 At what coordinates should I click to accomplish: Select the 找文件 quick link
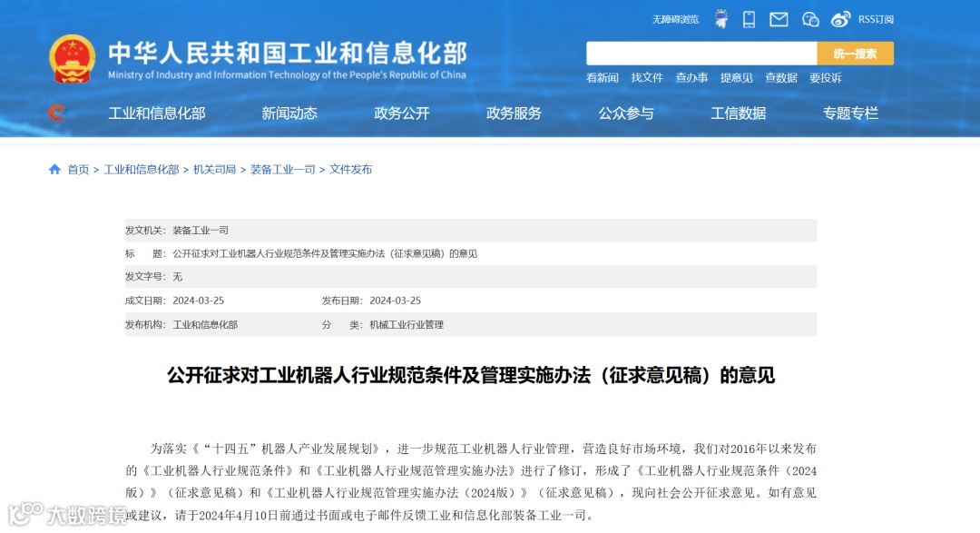pos(647,77)
